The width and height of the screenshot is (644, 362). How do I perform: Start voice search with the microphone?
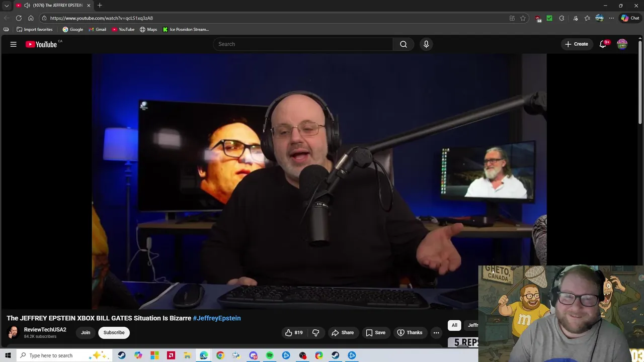pos(426,44)
